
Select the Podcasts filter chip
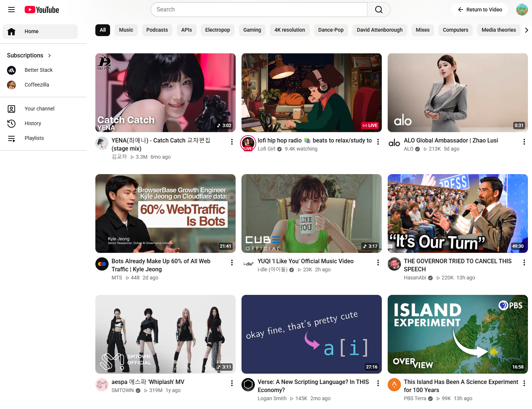pos(157,30)
